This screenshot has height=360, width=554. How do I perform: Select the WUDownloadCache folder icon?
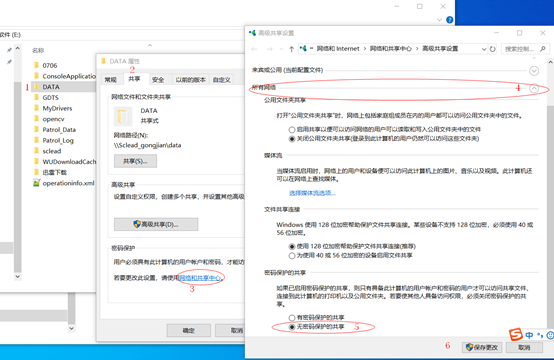click(x=36, y=161)
